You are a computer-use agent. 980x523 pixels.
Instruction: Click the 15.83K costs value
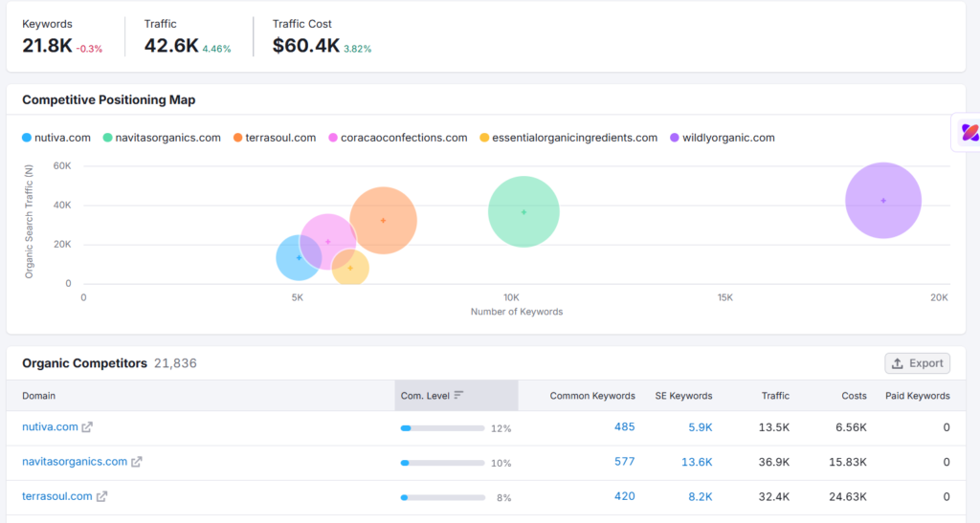(848, 462)
